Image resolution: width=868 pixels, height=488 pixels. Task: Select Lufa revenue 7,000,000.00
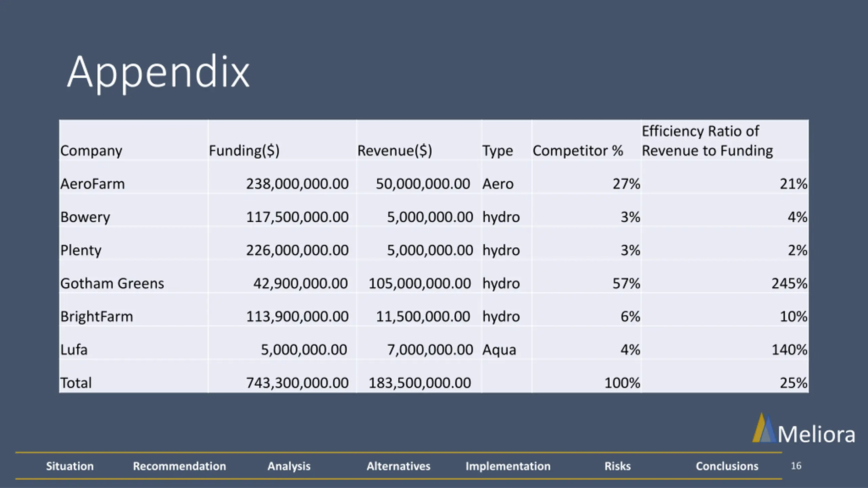(x=430, y=350)
